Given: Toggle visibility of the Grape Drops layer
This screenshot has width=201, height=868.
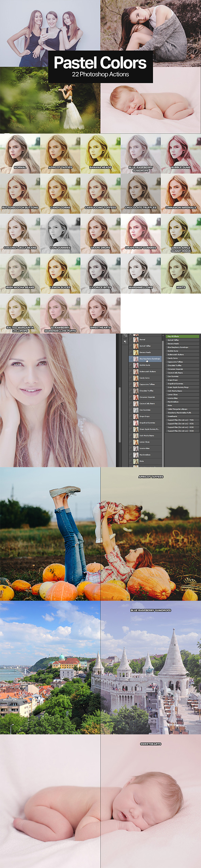Looking at the screenshot, I should point(131,416).
